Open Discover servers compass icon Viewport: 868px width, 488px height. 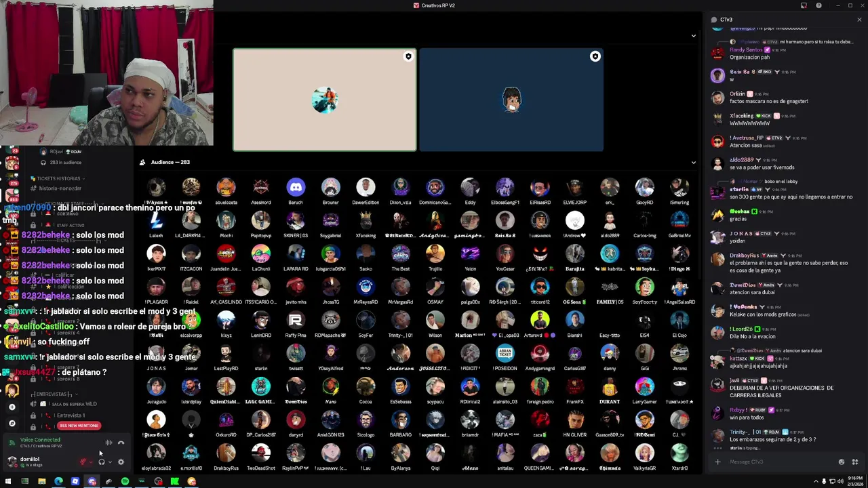click(x=12, y=424)
